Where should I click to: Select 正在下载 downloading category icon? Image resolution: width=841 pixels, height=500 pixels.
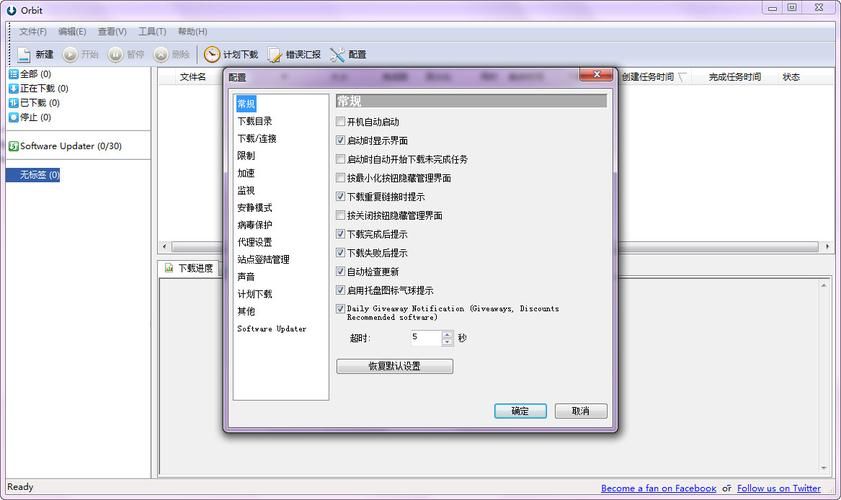pos(13,88)
